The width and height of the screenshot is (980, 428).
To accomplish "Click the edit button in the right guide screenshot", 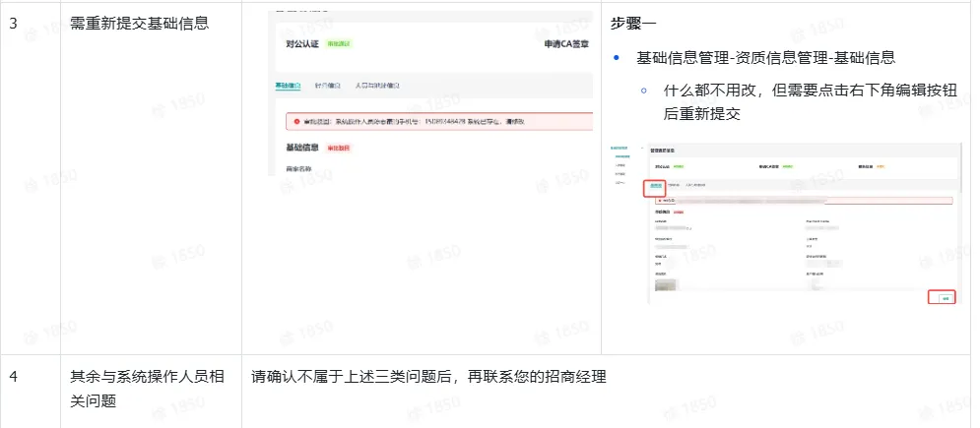I will point(946,299).
